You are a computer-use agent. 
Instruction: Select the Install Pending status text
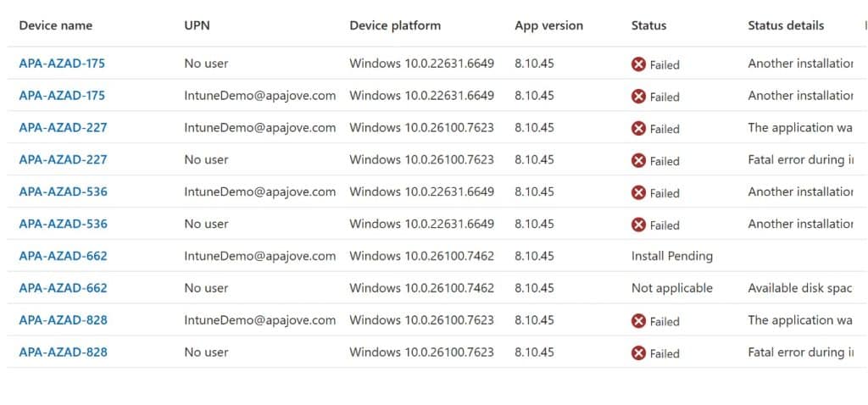671,256
